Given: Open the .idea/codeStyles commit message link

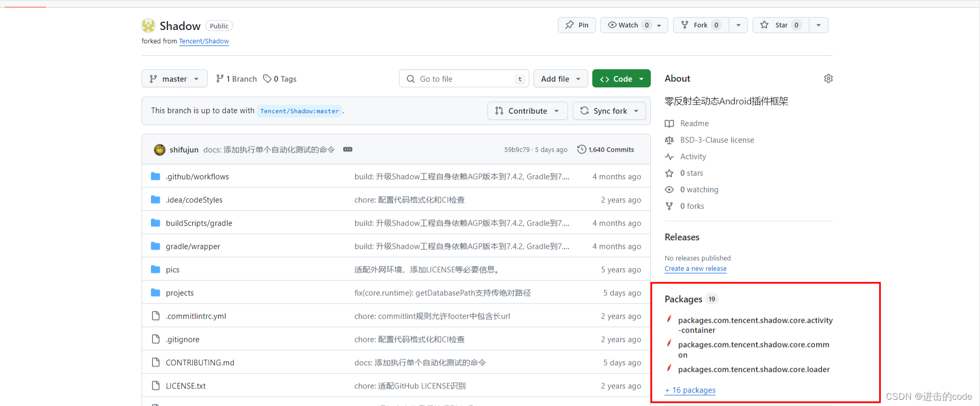Looking at the screenshot, I should [x=409, y=200].
